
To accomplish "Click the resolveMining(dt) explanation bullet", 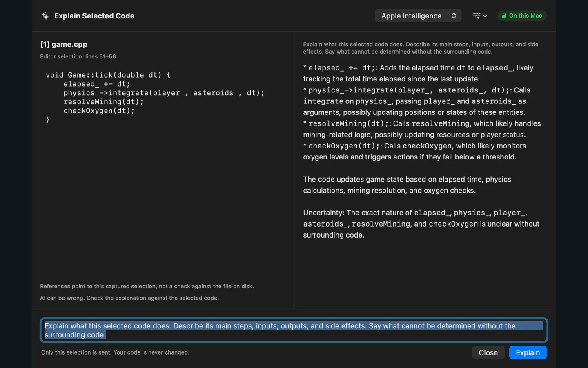I will [422, 129].
